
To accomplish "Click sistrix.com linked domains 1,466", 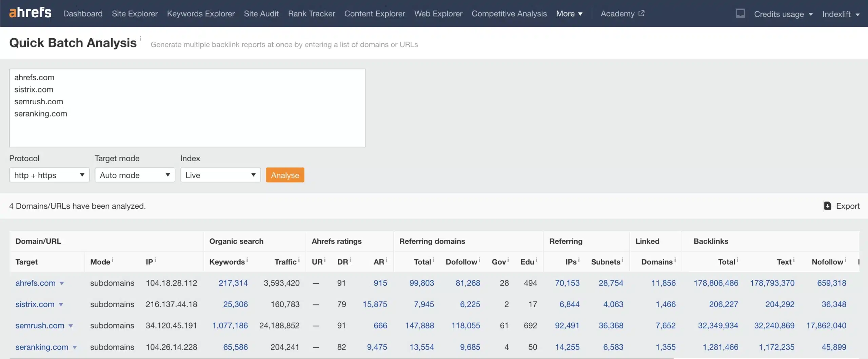I will 666,304.
